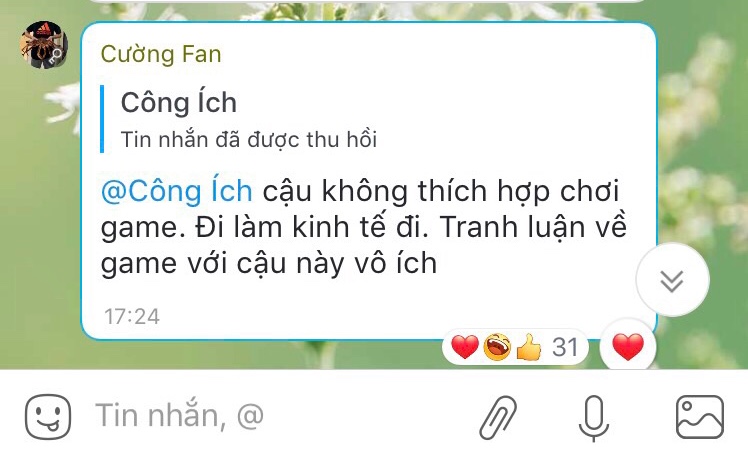Tap the thumbs-up emoji in reactions summary
The height and width of the screenshot is (465, 748).
[529, 347]
